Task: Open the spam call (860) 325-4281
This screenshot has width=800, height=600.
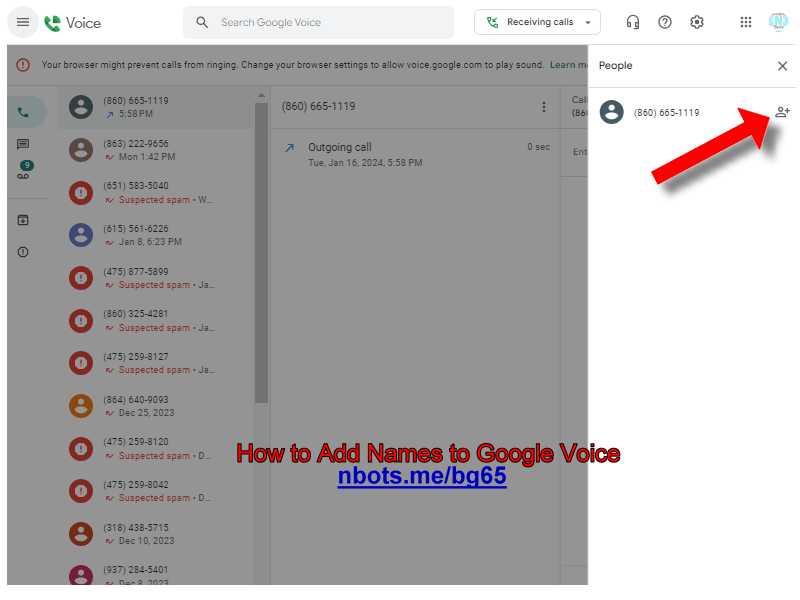Action: pyautogui.click(x=156, y=320)
